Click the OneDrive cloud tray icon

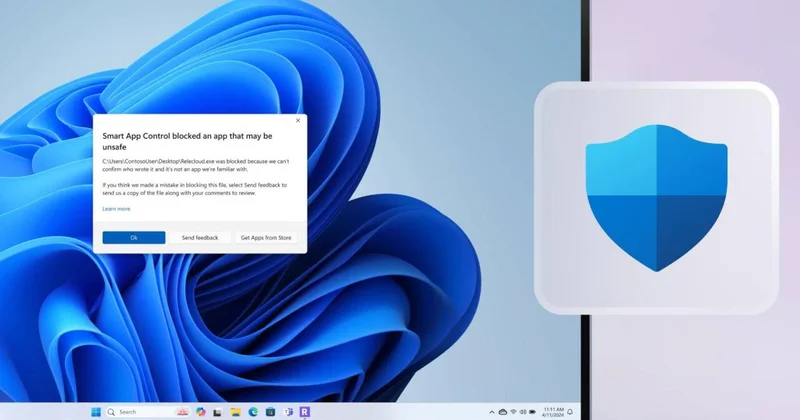tap(503, 412)
